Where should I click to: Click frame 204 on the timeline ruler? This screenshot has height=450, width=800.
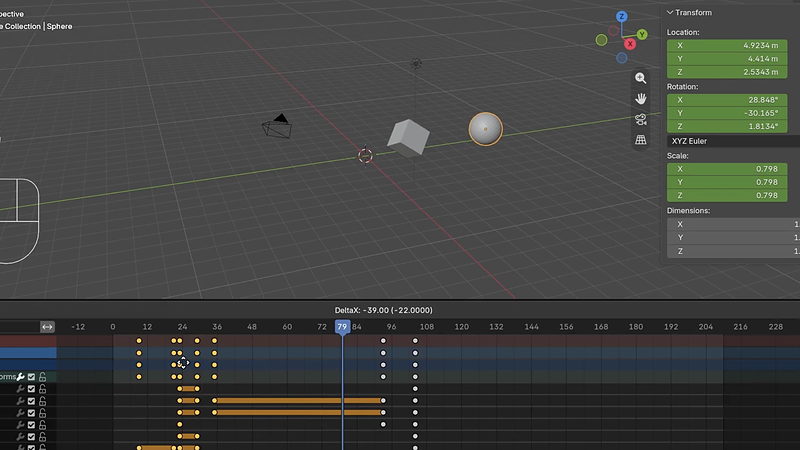pyautogui.click(x=706, y=327)
